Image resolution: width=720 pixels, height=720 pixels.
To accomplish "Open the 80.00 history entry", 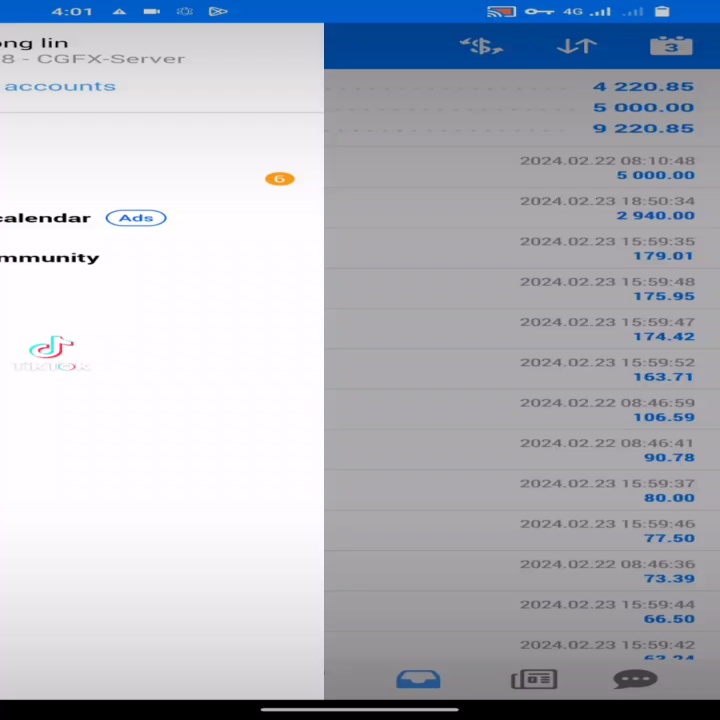I will pos(522,490).
